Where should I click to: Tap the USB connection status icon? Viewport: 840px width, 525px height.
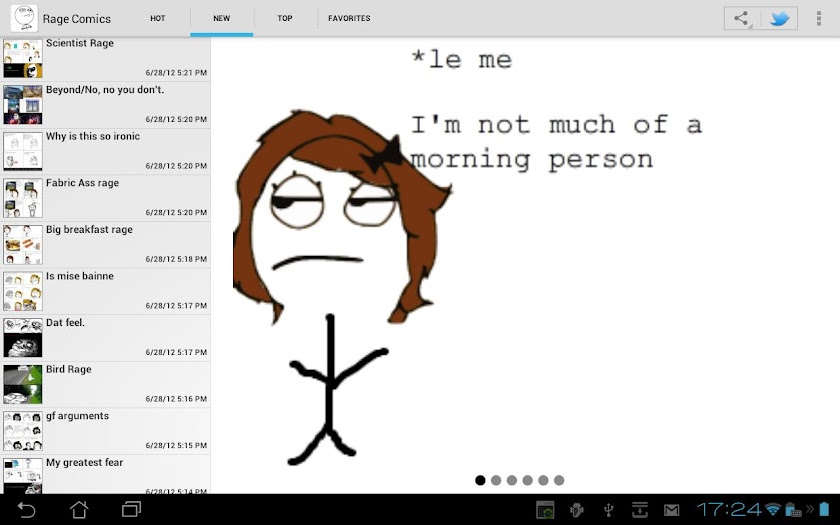[x=609, y=509]
